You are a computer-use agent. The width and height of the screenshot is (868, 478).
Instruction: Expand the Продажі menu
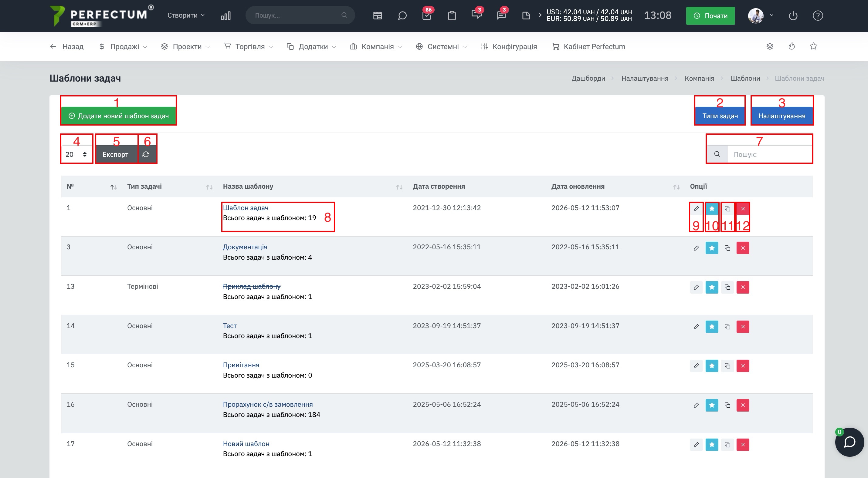click(x=123, y=46)
